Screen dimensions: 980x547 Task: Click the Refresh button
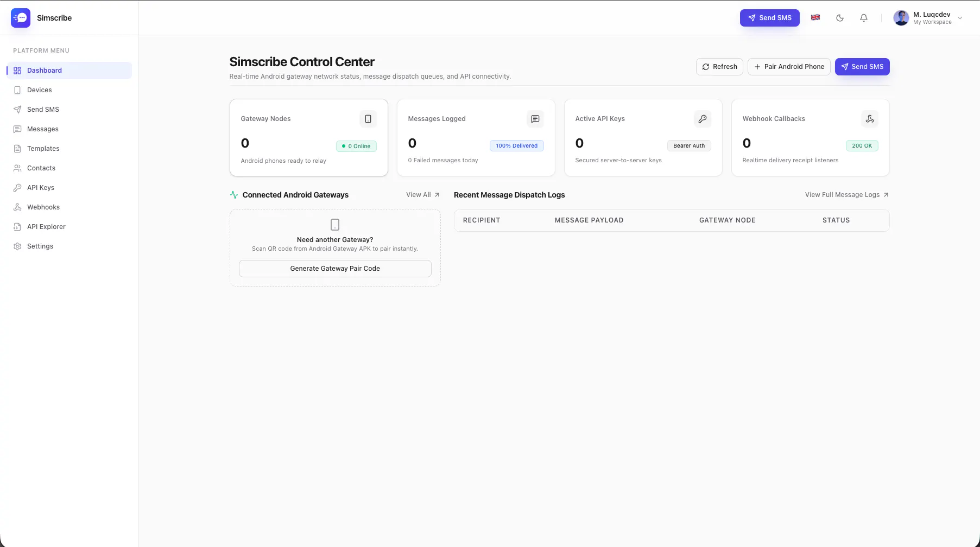point(719,67)
